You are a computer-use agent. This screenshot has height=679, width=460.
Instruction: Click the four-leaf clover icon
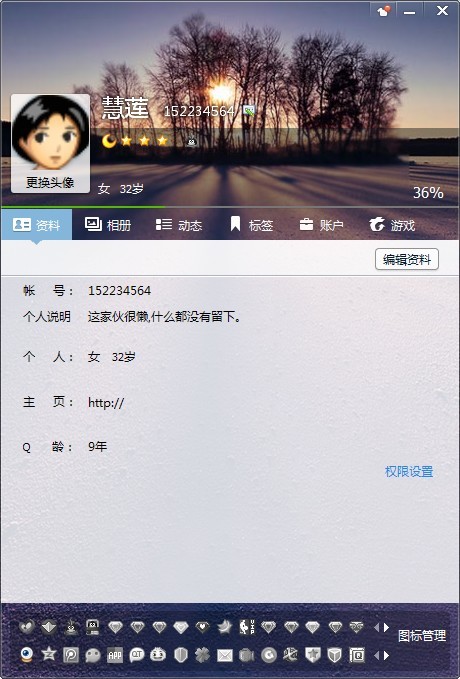click(202, 655)
